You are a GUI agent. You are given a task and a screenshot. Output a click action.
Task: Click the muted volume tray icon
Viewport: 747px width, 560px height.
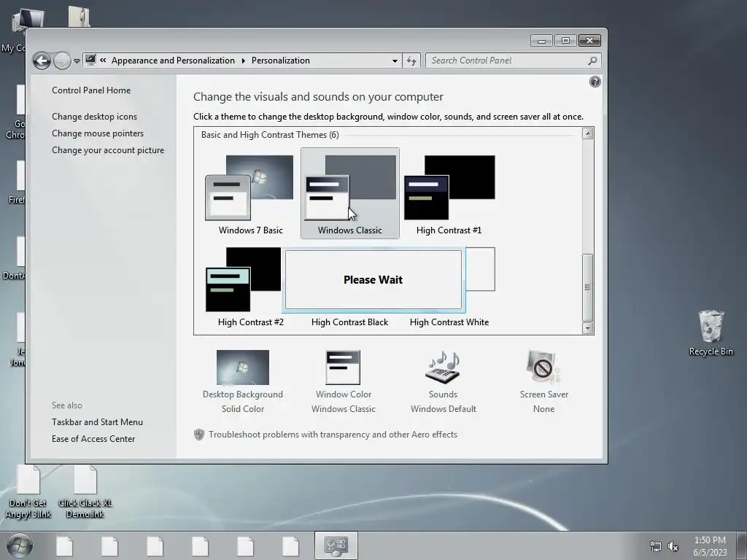(x=673, y=546)
